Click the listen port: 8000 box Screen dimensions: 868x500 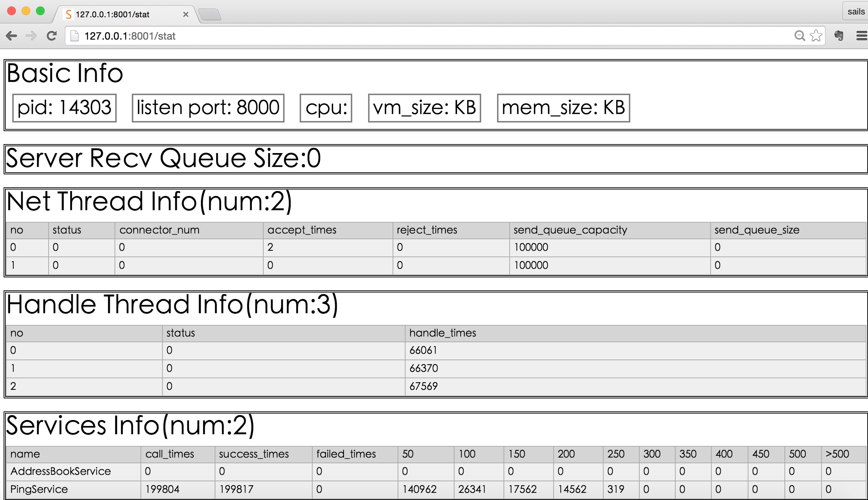click(208, 108)
